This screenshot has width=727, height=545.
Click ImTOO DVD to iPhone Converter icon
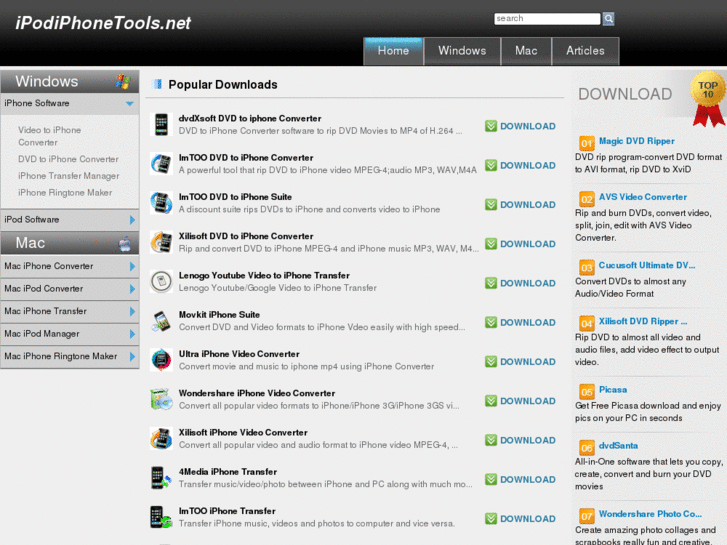click(161, 164)
